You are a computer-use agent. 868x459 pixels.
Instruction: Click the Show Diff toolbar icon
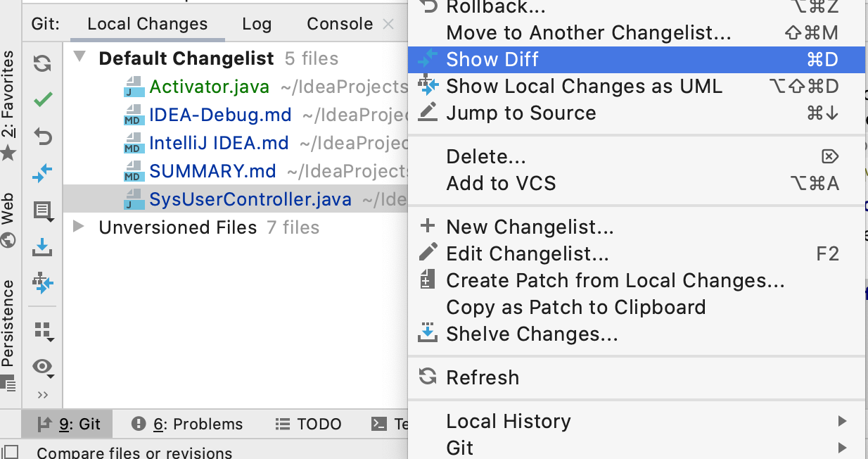click(43, 173)
